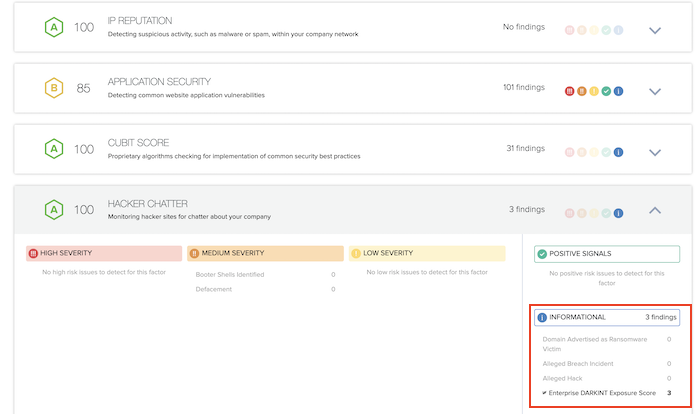
Task: Click 'No findings' in IP Reputation
Action: pos(524,27)
